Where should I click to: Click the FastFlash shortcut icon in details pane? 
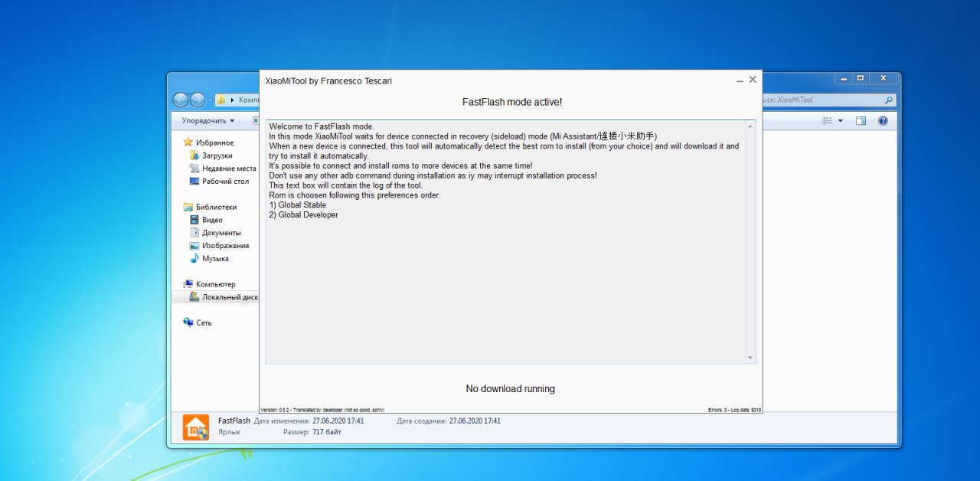(196, 427)
